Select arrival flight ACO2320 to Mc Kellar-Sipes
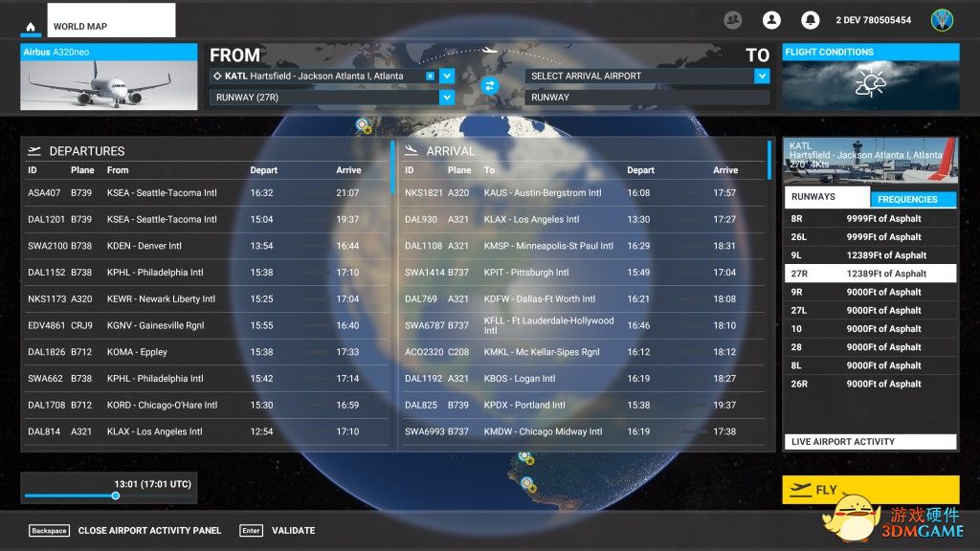980x551 pixels. pos(583,352)
